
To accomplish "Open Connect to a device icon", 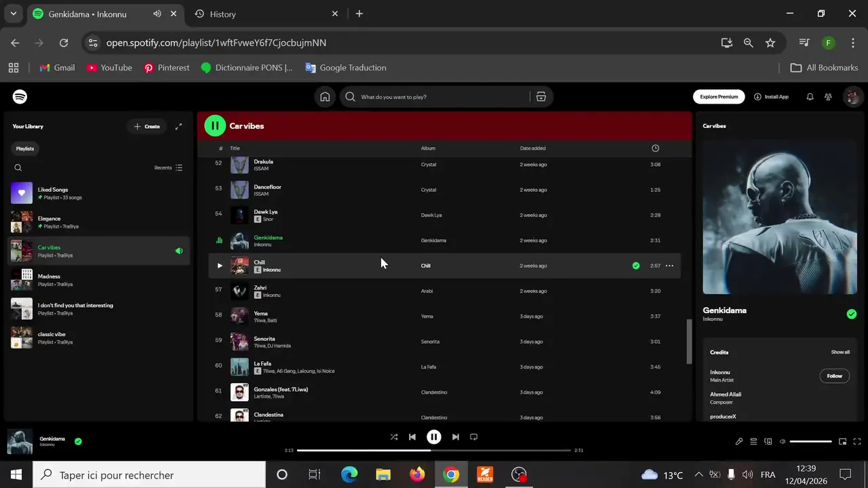I will pos(768,441).
